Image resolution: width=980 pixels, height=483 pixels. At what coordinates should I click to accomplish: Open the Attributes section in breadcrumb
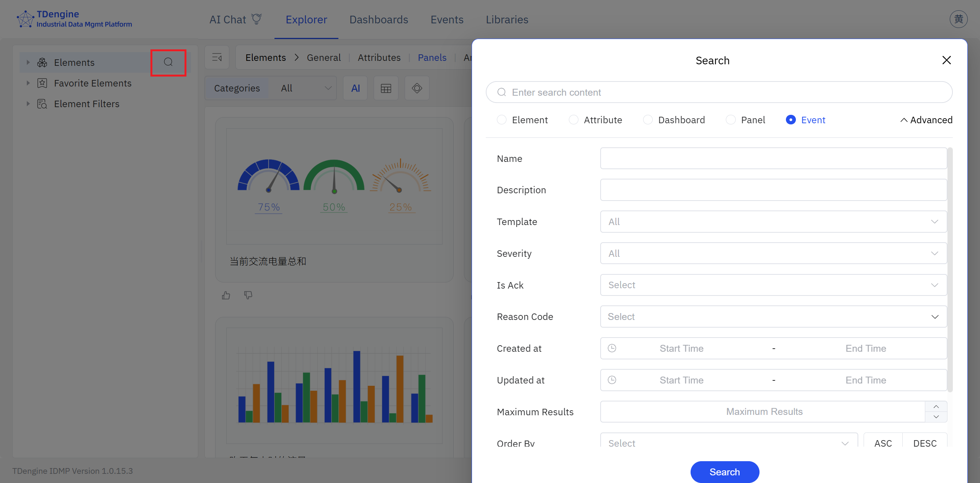(x=379, y=57)
